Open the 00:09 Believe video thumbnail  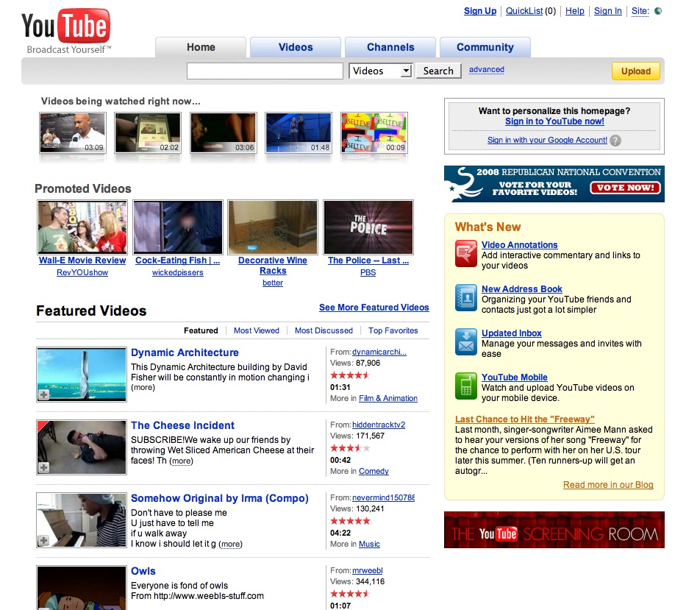[374, 132]
